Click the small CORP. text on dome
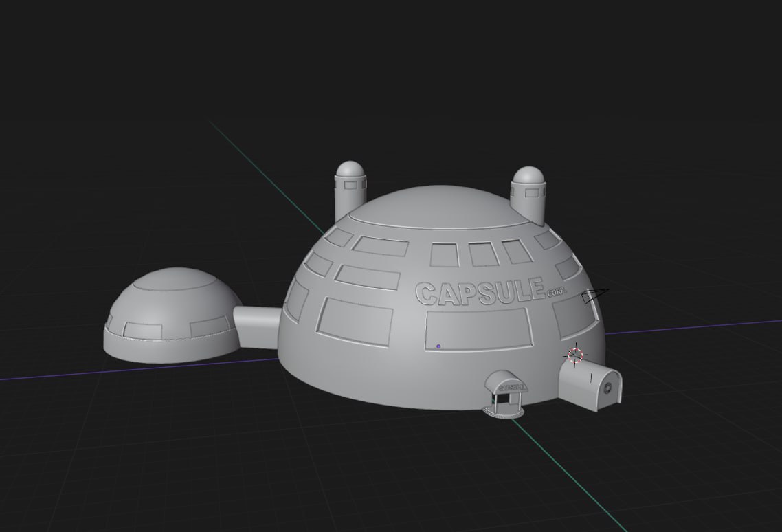The height and width of the screenshot is (532, 782). pyautogui.click(x=557, y=293)
